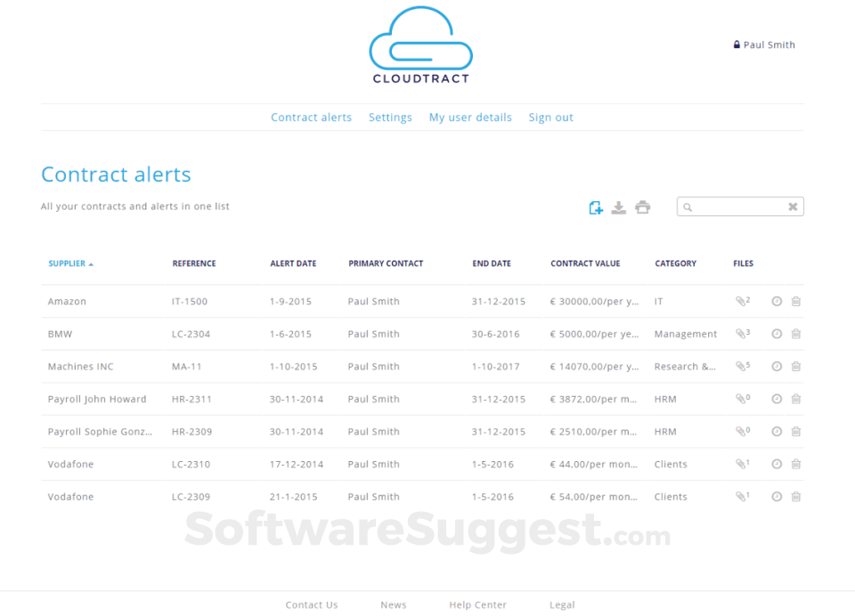
Task: Delete the Payroll John Howard contract
Action: 795,399
